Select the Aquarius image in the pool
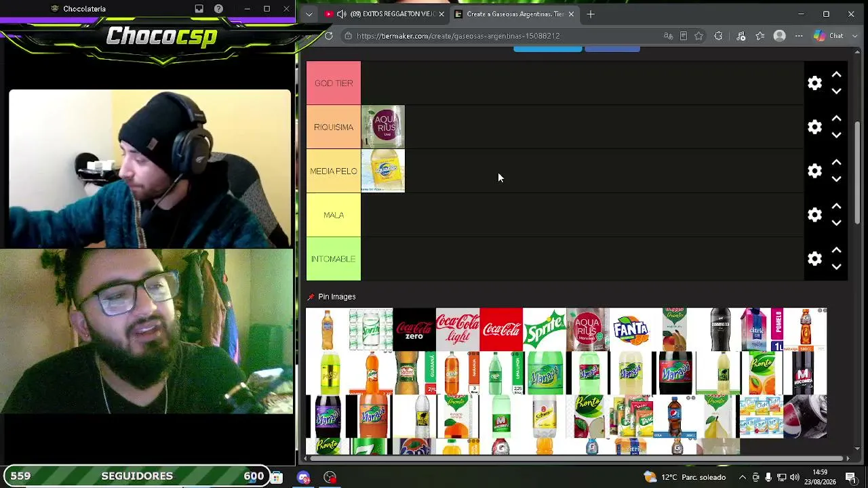868x488 pixels. click(588, 330)
